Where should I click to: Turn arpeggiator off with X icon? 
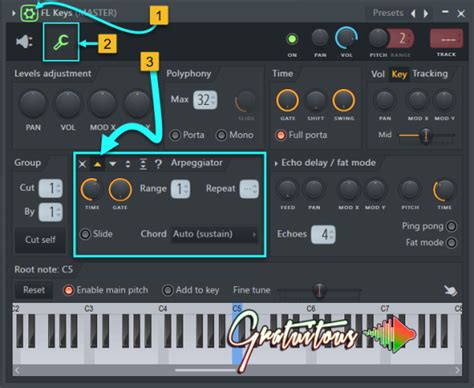pyautogui.click(x=82, y=164)
